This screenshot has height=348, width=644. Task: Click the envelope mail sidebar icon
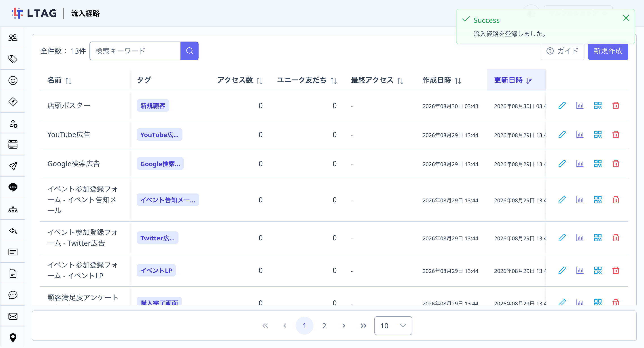click(13, 316)
